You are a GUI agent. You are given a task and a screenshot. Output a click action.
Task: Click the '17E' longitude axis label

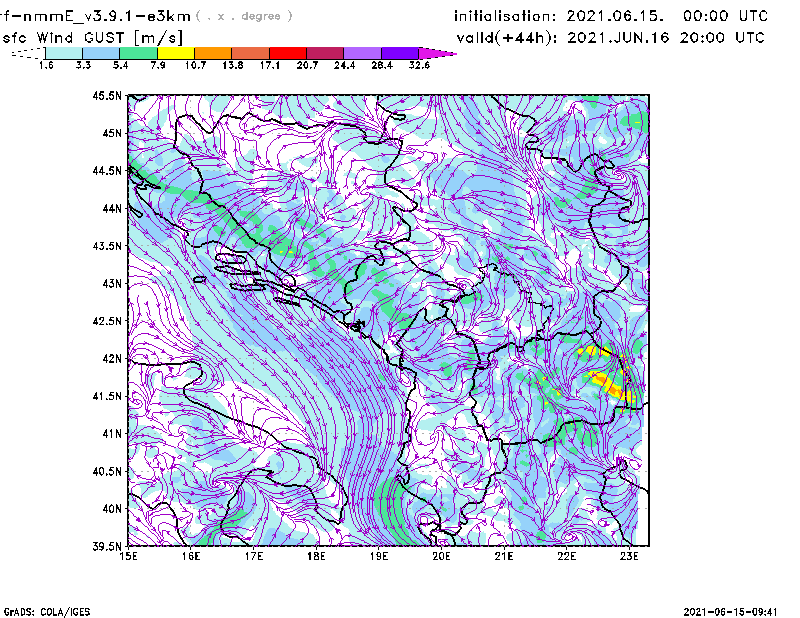coord(254,556)
